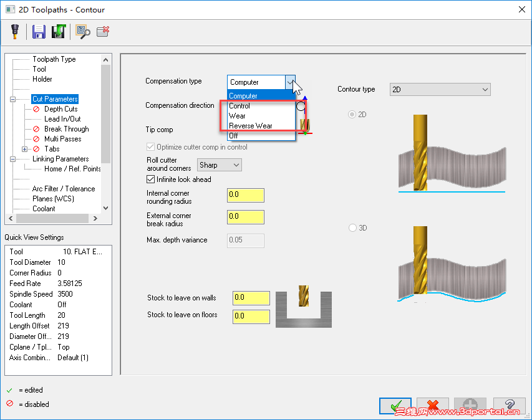Viewport: 532px width, 420px height.
Task: Select the 3D contour radio button
Action: 352,228
